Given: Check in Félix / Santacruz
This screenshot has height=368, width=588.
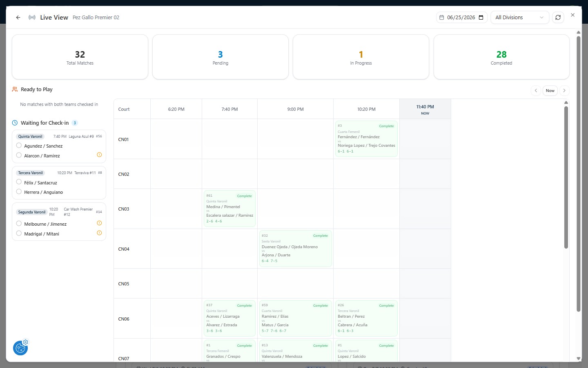Looking at the screenshot, I should point(19,182).
